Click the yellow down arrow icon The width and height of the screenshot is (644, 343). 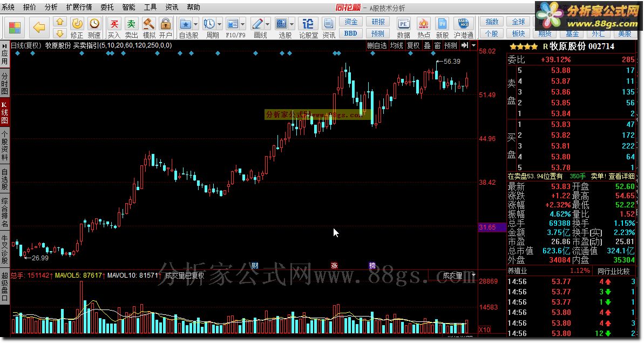(x=60, y=33)
